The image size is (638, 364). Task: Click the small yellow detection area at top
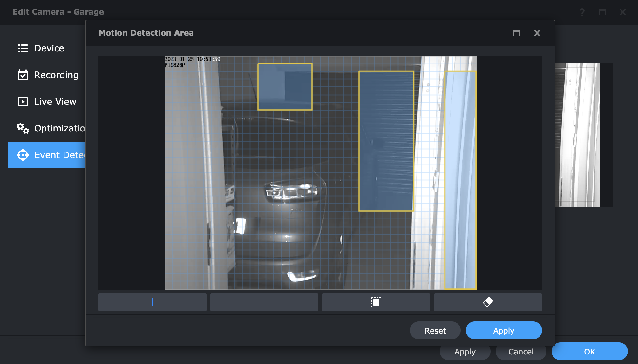click(x=285, y=87)
